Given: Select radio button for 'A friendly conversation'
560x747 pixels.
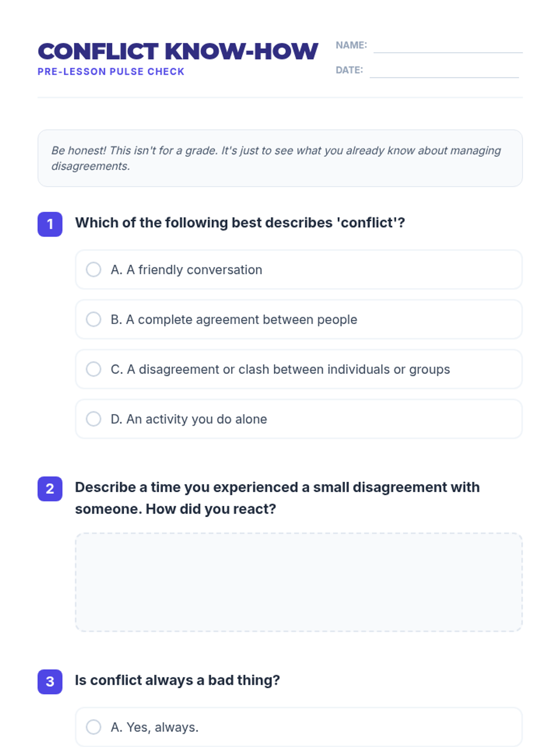Looking at the screenshot, I should 93,269.
